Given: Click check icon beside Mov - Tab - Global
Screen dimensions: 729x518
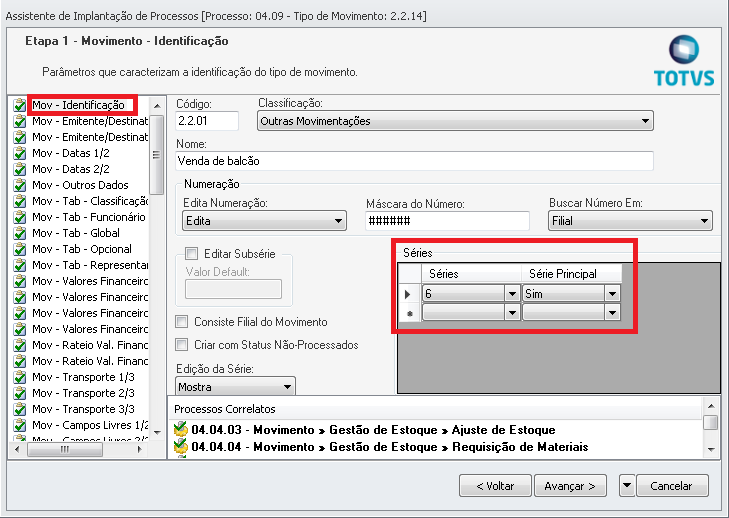Looking at the screenshot, I should point(20,233).
